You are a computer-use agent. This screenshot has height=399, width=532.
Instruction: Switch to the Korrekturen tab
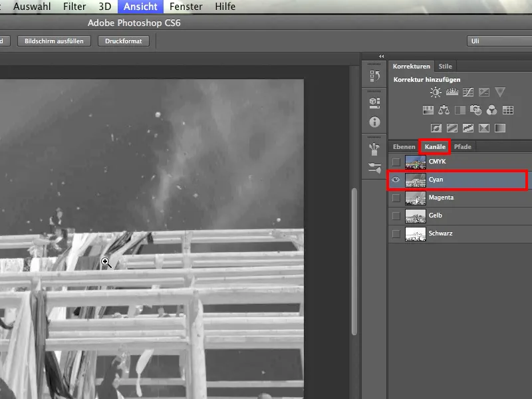click(x=411, y=66)
